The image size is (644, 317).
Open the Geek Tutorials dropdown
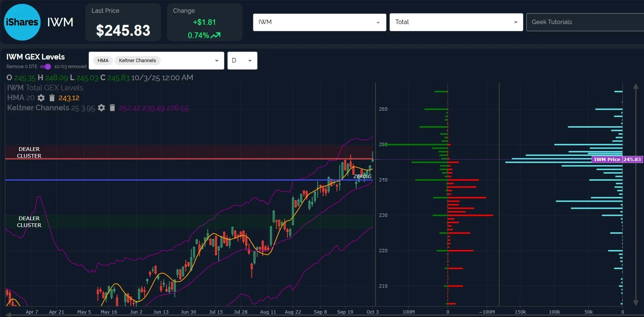[585, 22]
